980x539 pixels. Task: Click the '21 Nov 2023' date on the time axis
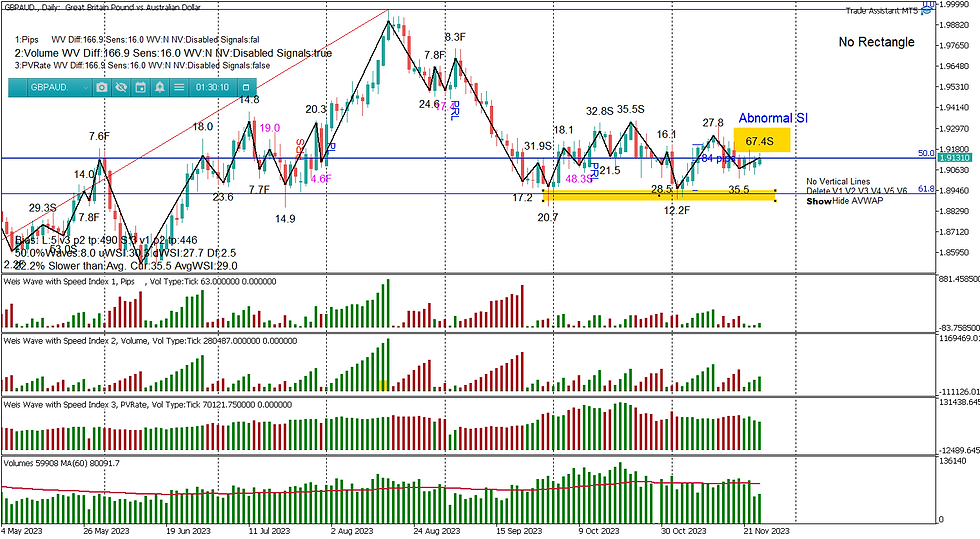(766, 531)
